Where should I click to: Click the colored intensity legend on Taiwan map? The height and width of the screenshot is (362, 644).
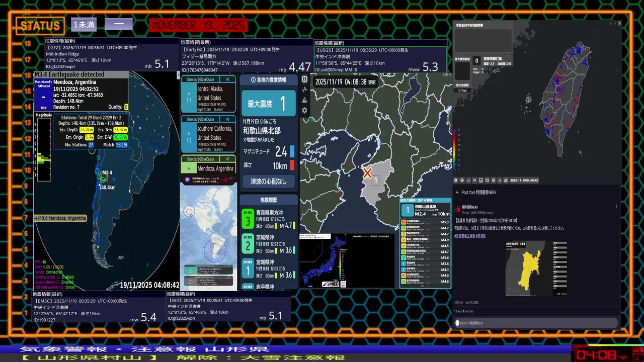click(x=455, y=151)
